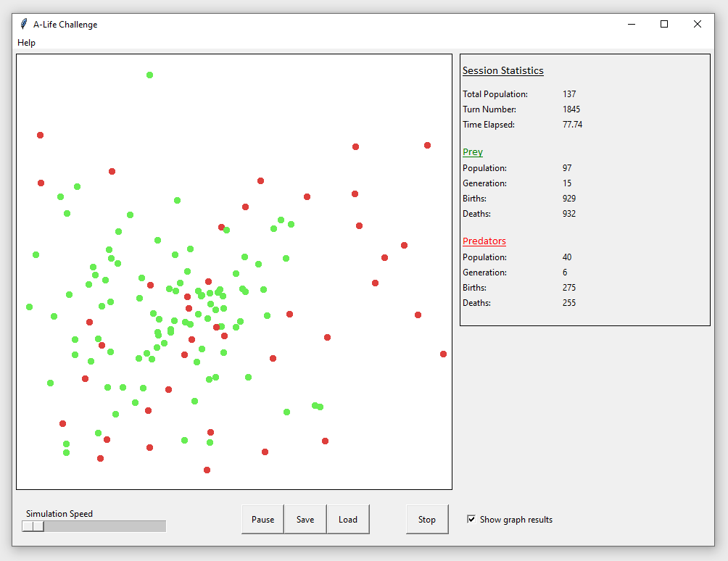The height and width of the screenshot is (561, 728).
Task: Click the Simulation Speed slider handle
Action: pos(33,526)
